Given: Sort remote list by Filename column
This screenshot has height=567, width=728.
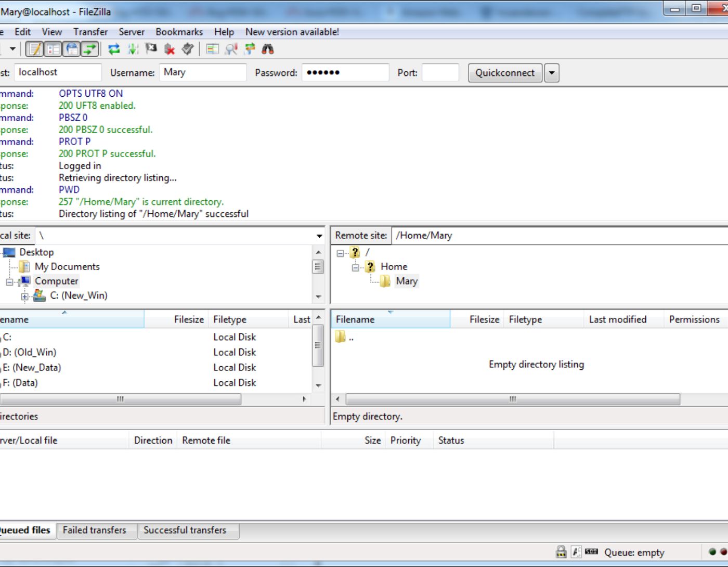Looking at the screenshot, I should coord(391,319).
